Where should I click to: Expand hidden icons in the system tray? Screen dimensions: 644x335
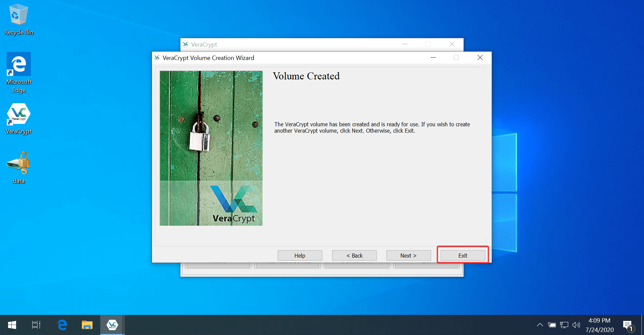[540, 325]
